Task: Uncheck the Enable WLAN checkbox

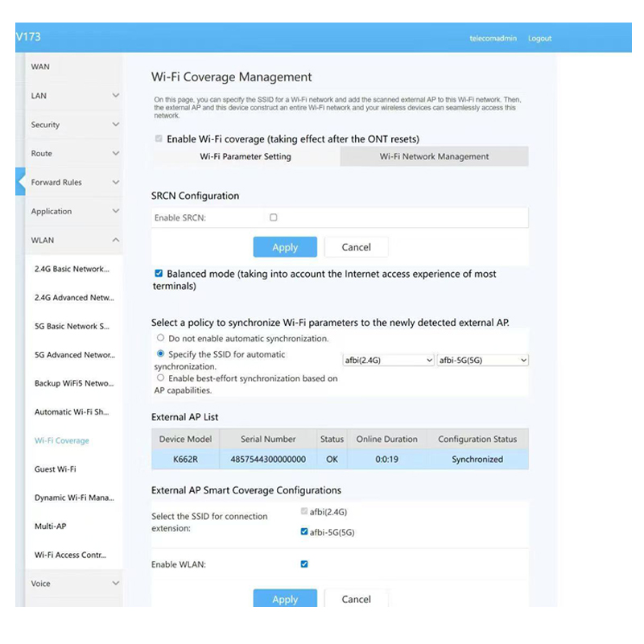Action: [x=304, y=564]
